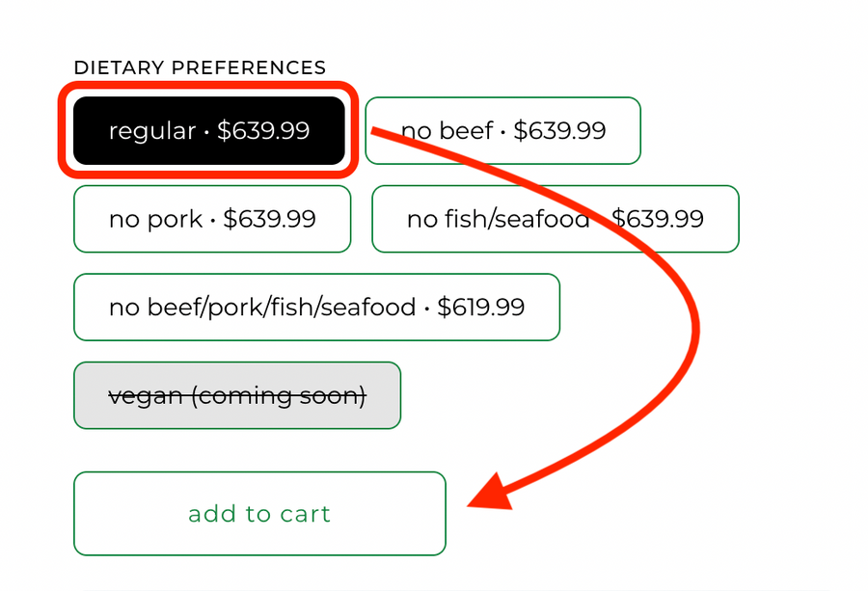Image resolution: width=868 pixels, height=591 pixels.
Task: Select no fish/seafood dietary preference
Action: (x=555, y=219)
